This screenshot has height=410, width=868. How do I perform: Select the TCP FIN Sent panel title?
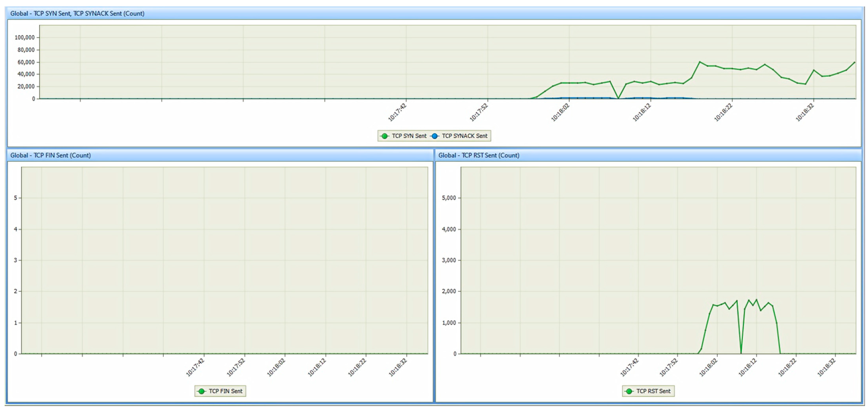pos(51,155)
